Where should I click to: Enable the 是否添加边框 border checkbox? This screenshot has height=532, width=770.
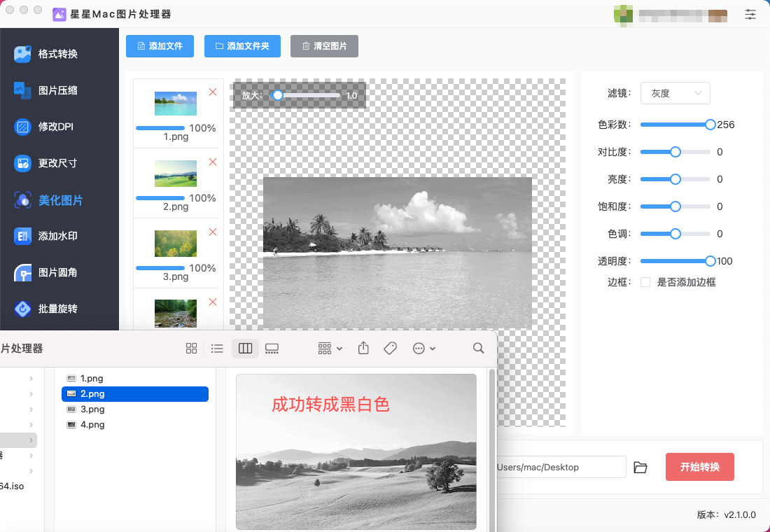[x=645, y=282]
